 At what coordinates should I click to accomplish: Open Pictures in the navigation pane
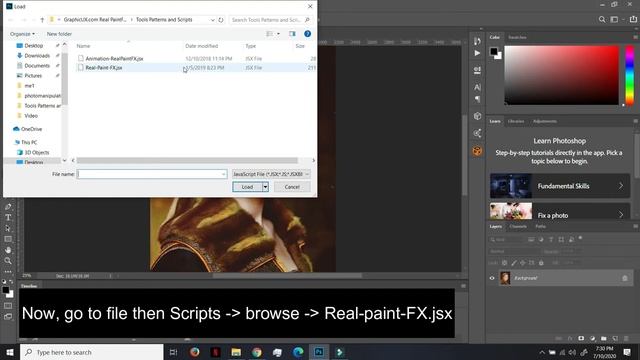(x=33, y=76)
